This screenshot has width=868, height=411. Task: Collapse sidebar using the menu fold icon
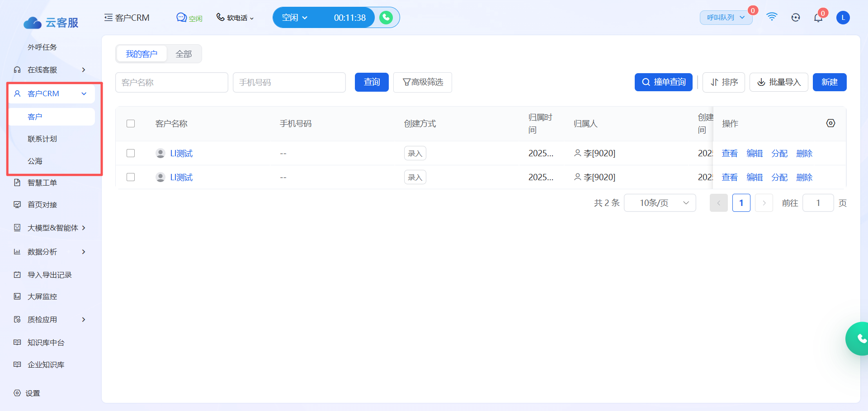108,18
